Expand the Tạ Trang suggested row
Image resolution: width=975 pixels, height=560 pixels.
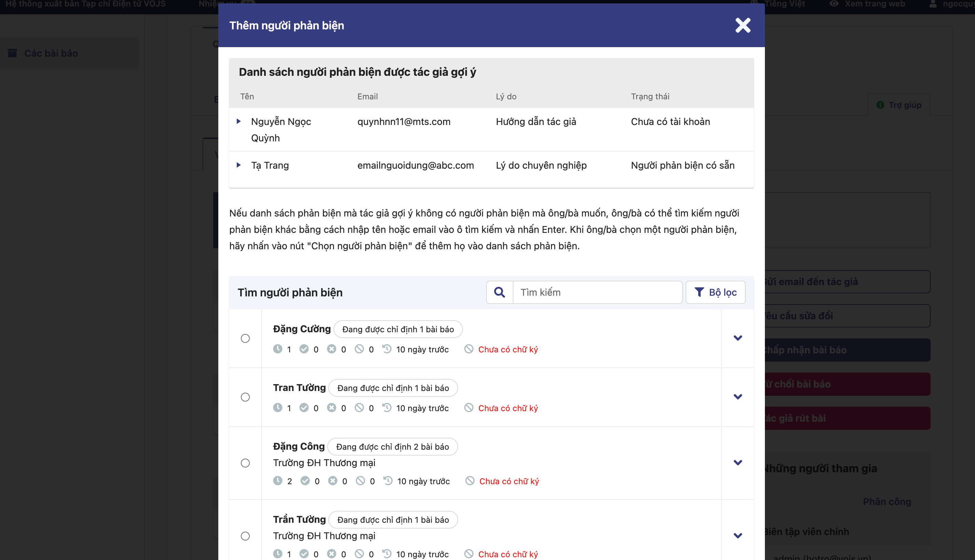[238, 165]
